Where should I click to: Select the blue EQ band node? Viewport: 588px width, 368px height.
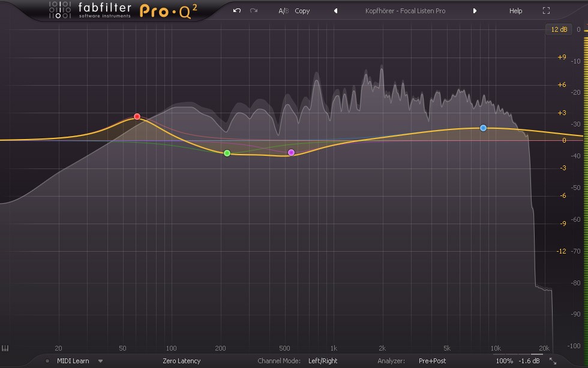[x=483, y=128]
